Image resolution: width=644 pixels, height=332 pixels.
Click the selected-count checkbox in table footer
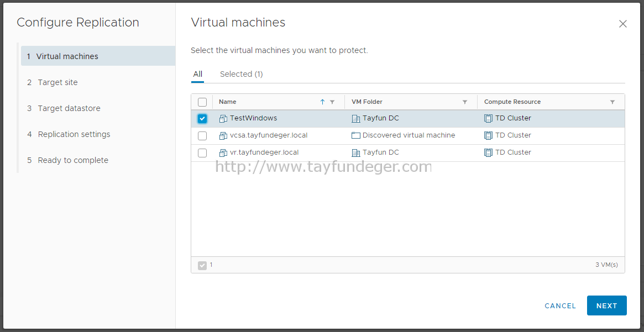[202, 266]
